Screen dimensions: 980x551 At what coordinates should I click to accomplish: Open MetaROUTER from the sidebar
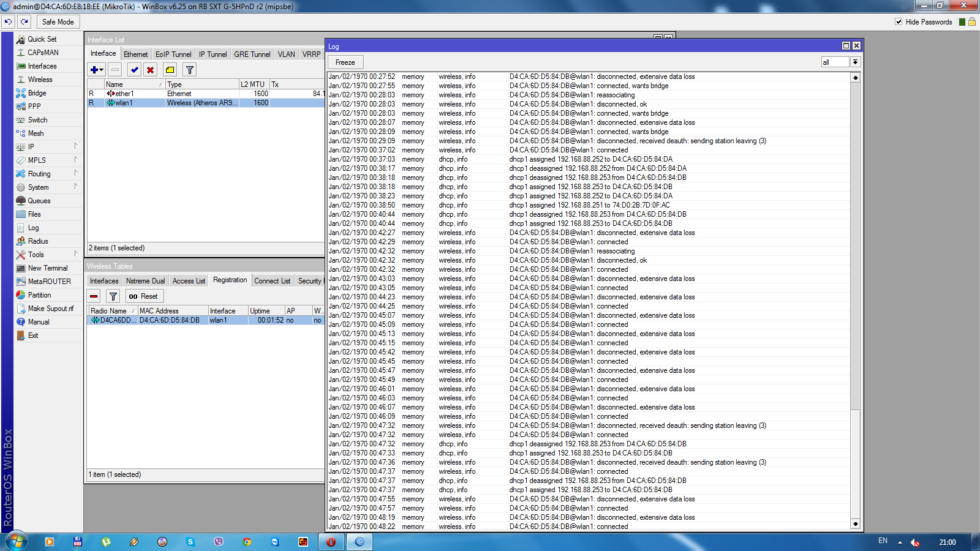tap(49, 282)
